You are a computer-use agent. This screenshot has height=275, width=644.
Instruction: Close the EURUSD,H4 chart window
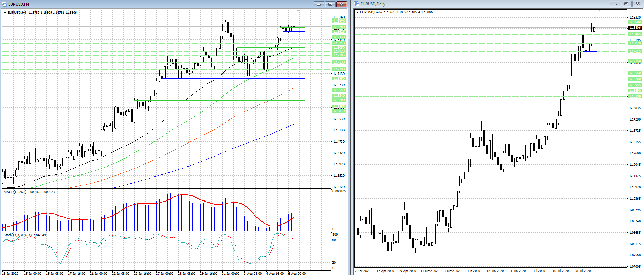pyautogui.click(x=341, y=4)
